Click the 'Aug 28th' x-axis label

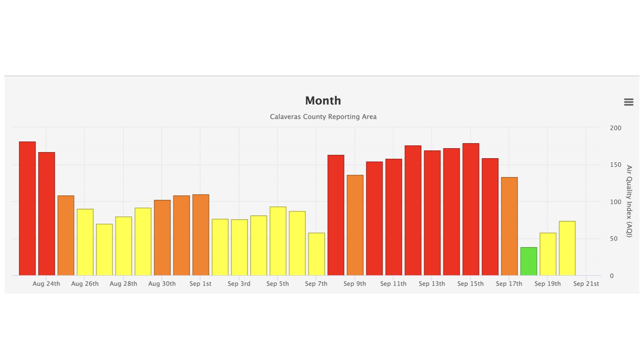[x=123, y=284]
